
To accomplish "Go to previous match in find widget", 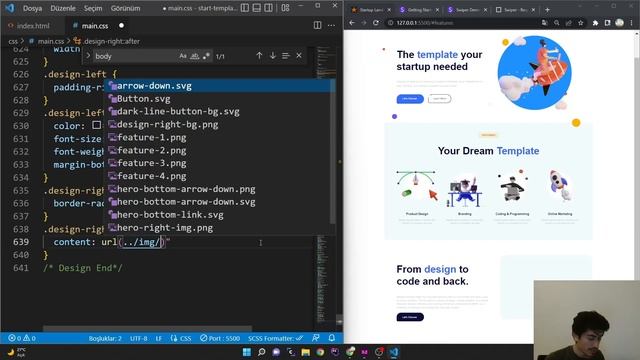I will pyautogui.click(x=259, y=56).
